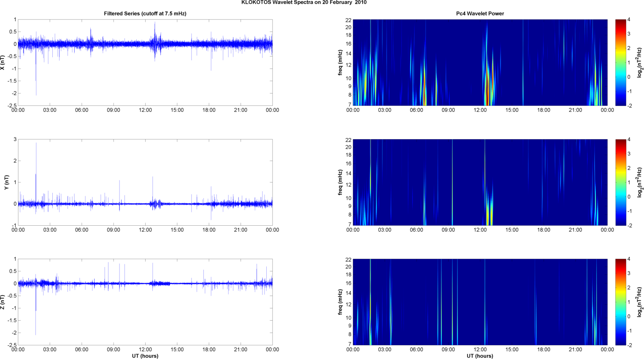Click UT (hours) label under bottom spectrogram

point(480,356)
